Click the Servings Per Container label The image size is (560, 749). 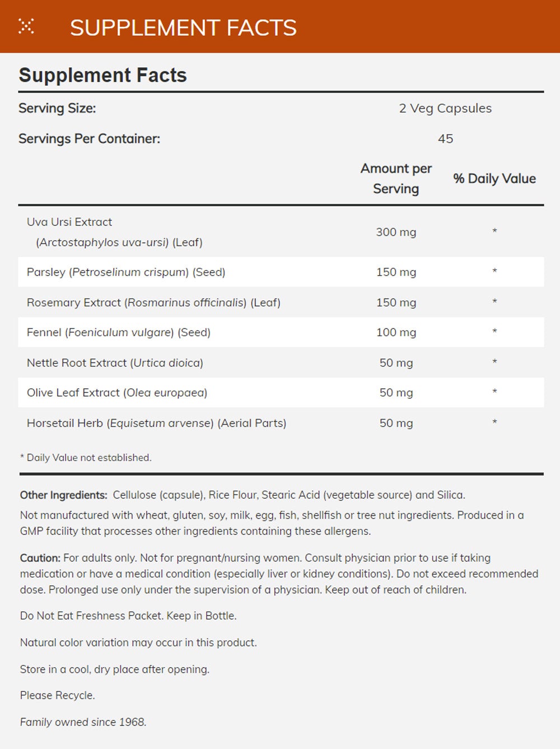point(89,138)
